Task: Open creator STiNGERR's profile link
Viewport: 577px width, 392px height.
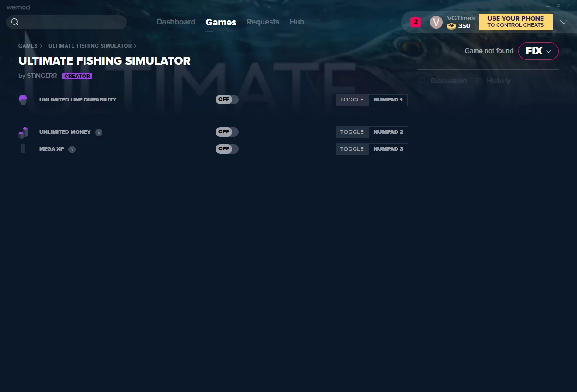Action: [42, 76]
